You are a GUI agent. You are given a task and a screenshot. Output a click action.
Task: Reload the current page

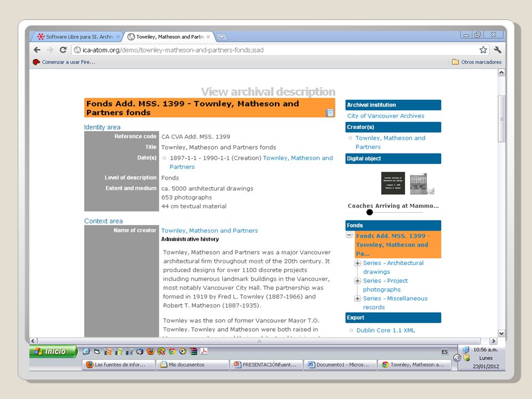click(63, 50)
